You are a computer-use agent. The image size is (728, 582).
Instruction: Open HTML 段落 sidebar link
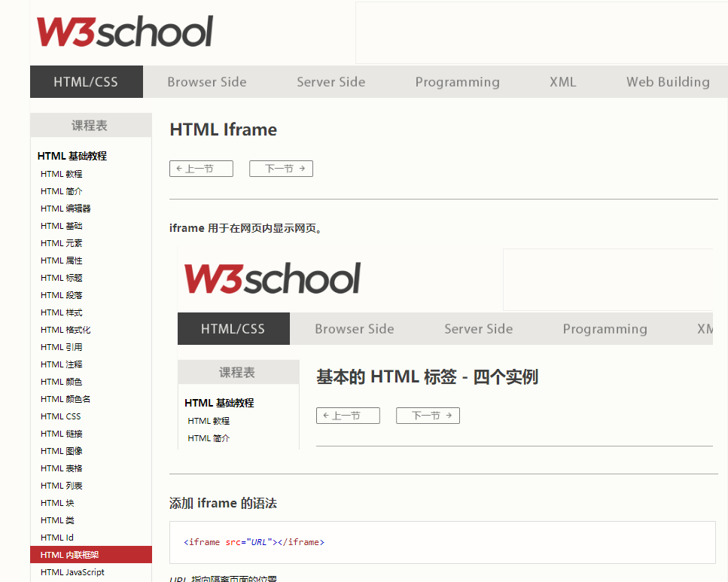[61, 295]
